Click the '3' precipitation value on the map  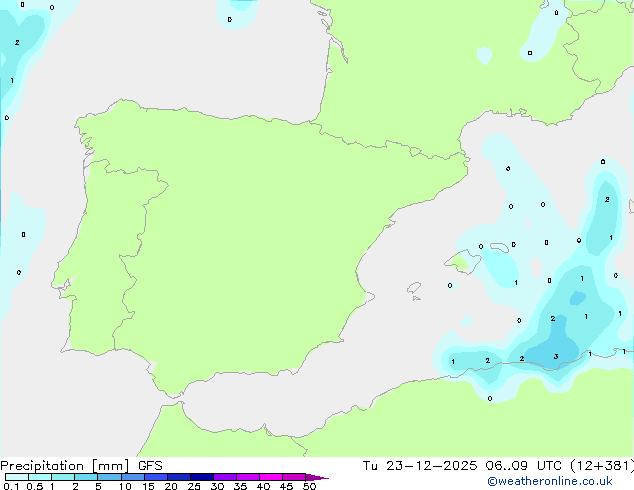556,357
